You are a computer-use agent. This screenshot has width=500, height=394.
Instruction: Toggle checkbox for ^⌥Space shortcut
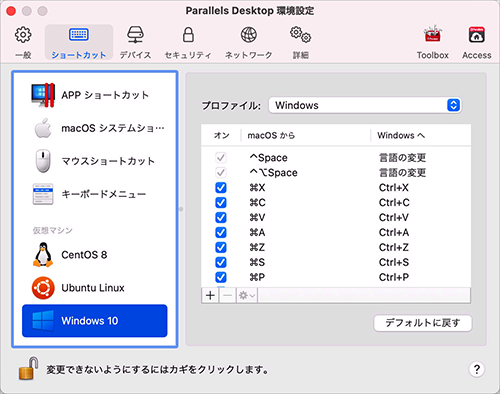click(221, 173)
